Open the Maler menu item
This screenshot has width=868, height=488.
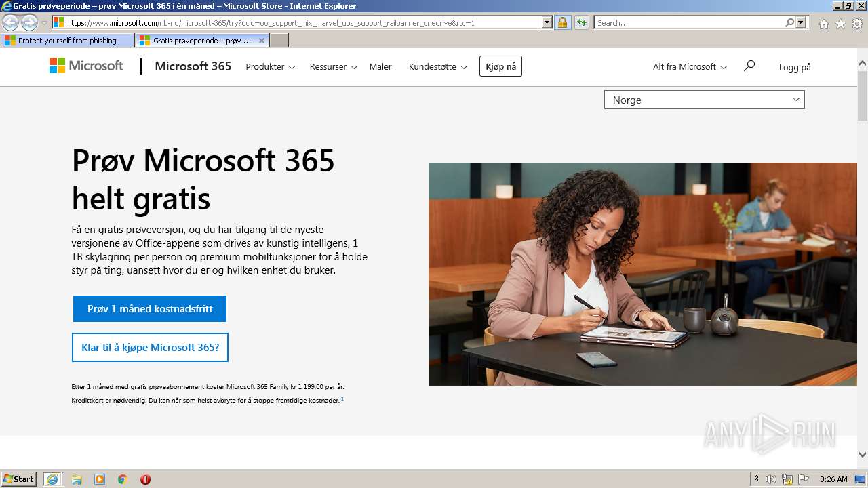380,66
